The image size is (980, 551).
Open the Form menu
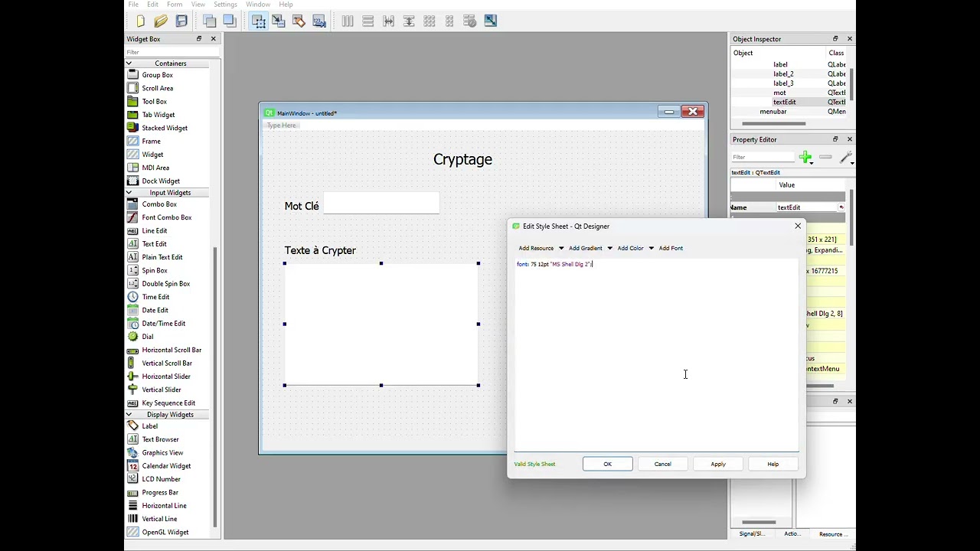(175, 5)
